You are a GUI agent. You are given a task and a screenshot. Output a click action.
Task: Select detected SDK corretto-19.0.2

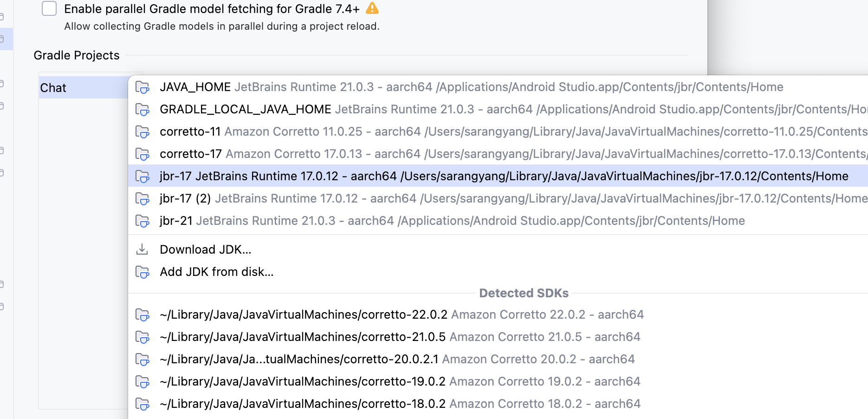tap(498, 381)
